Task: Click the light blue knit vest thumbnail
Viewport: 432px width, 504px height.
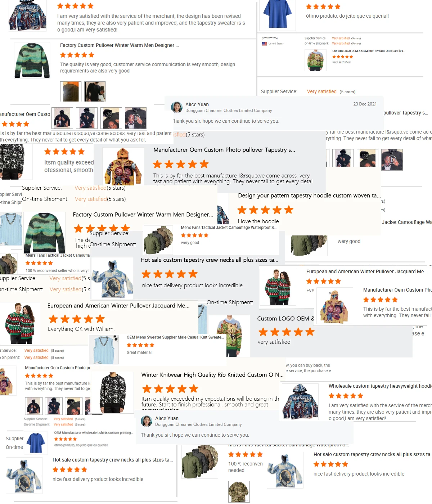Action: [x=104, y=350]
